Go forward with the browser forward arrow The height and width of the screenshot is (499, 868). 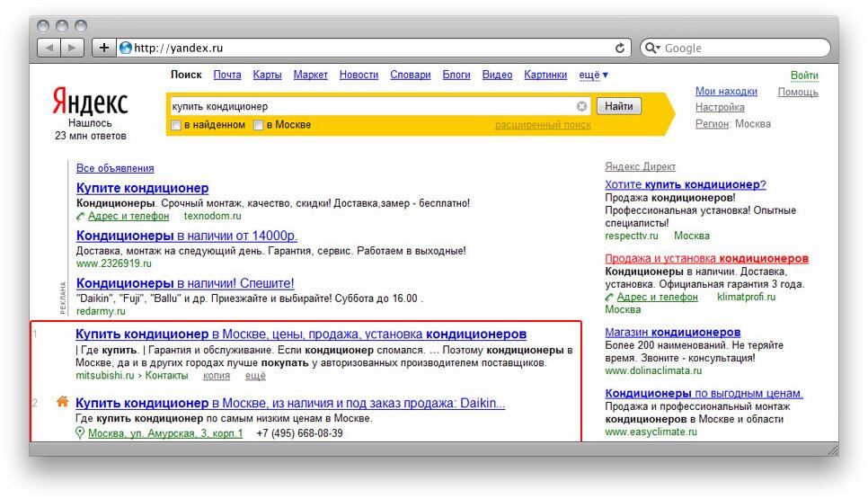pyautogui.click(x=72, y=48)
